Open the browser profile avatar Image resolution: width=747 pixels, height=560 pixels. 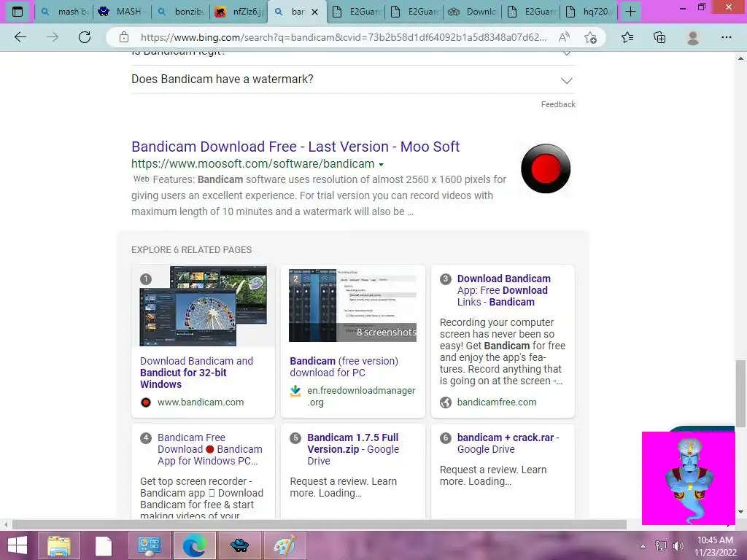tap(693, 37)
